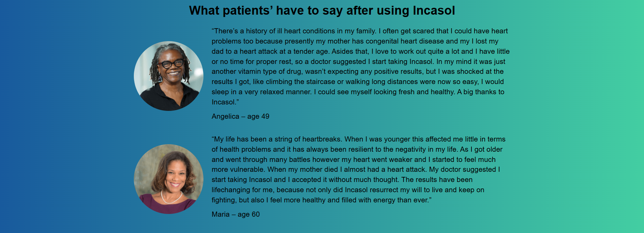Viewport: 644px width, 233px height.
Task: Click Angelica's circular profile photo
Action: point(168,76)
